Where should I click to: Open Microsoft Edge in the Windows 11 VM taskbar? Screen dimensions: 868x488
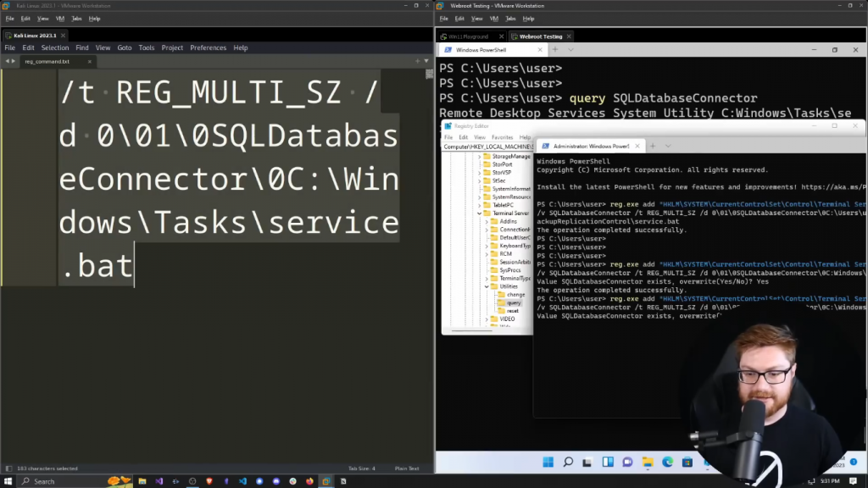click(668, 462)
